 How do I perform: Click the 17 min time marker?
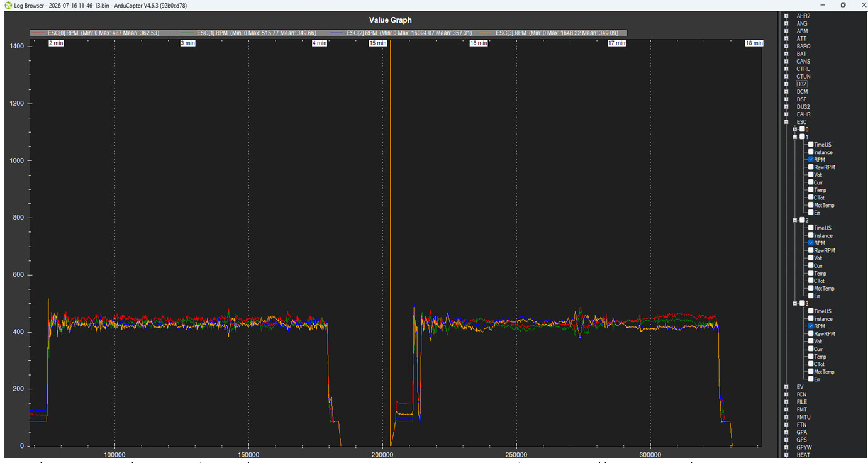pyautogui.click(x=616, y=43)
